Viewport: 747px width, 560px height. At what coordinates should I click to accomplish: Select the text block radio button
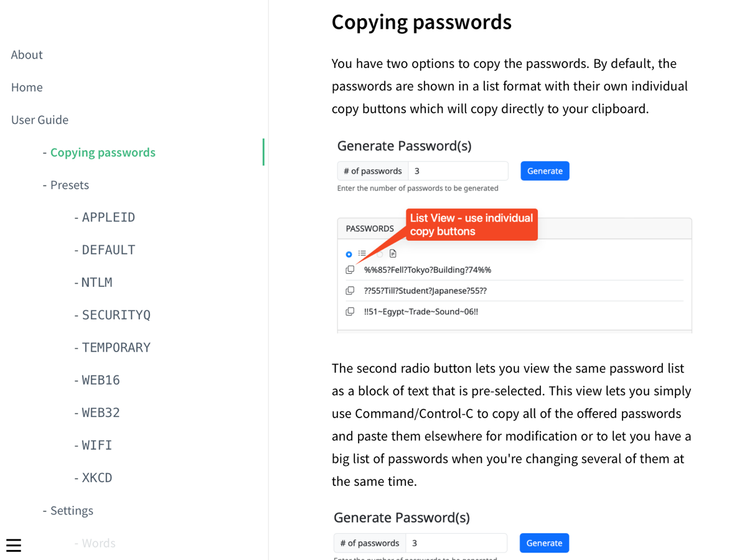pos(380,254)
